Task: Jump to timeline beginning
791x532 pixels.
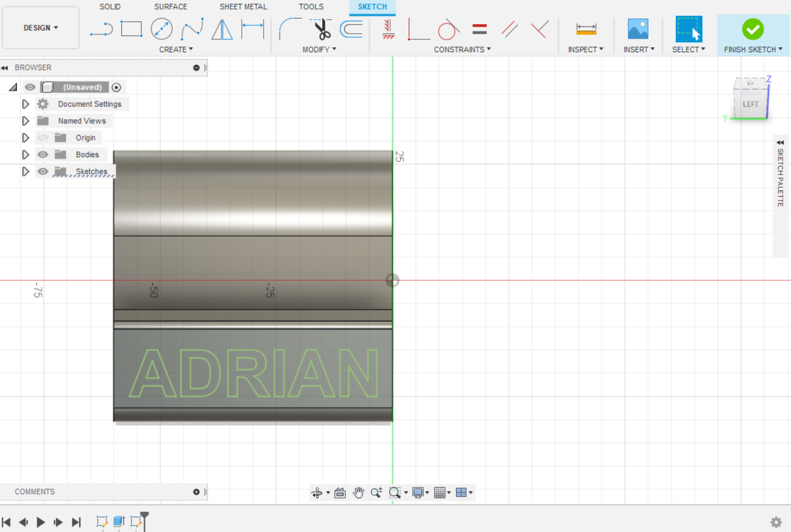Action: [6, 522]
